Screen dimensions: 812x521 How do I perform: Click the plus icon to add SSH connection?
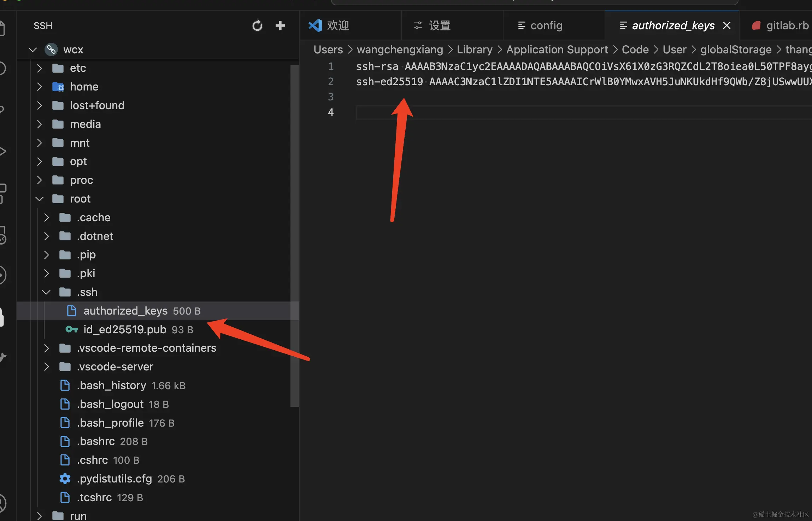tap(280, 25)
